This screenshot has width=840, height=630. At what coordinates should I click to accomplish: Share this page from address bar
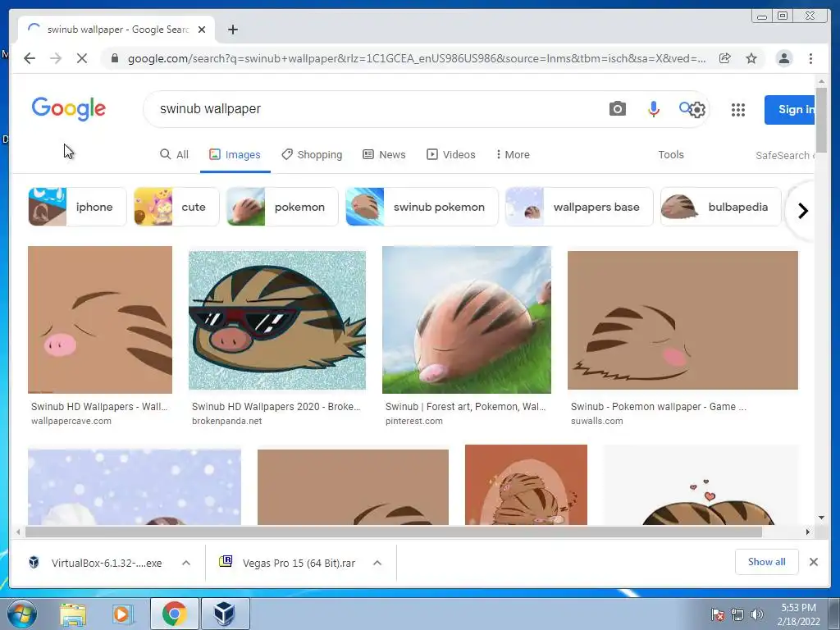click(x=725, y=58)
